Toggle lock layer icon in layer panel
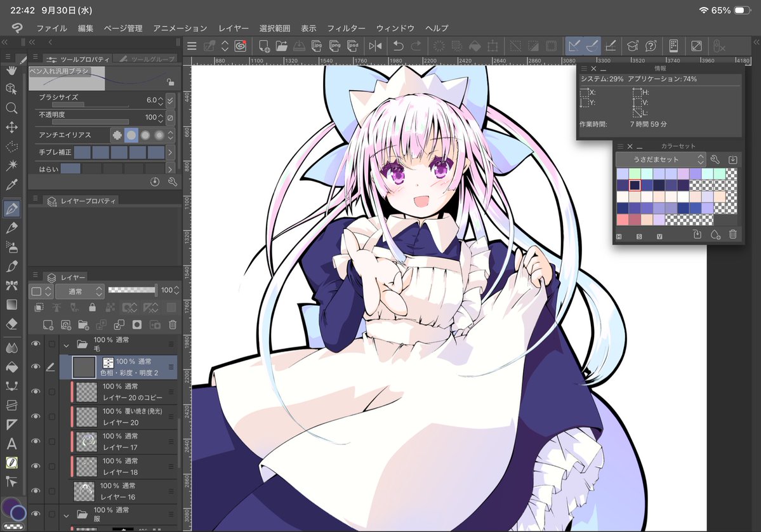This screenshot has height=532, width=761. click(92, 307)
